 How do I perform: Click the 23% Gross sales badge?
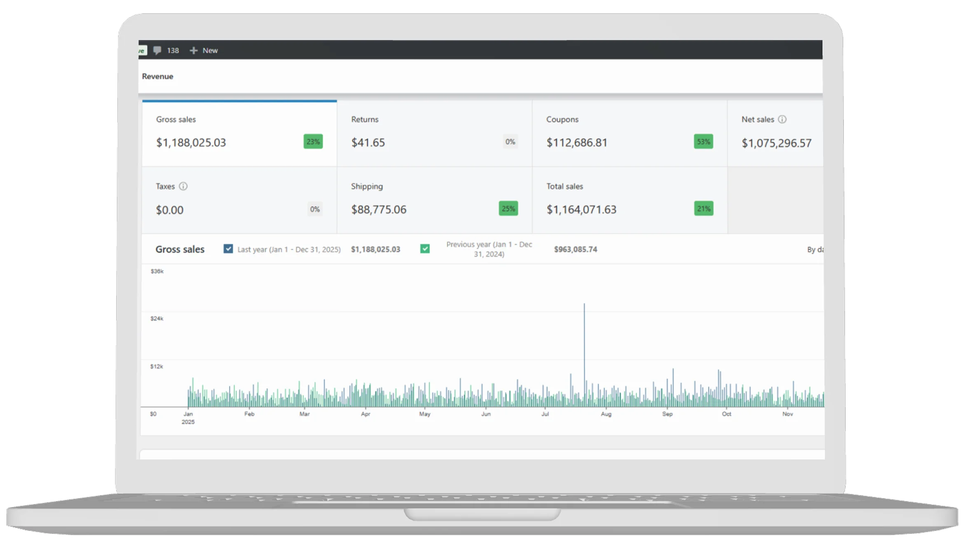click(313, 142)
